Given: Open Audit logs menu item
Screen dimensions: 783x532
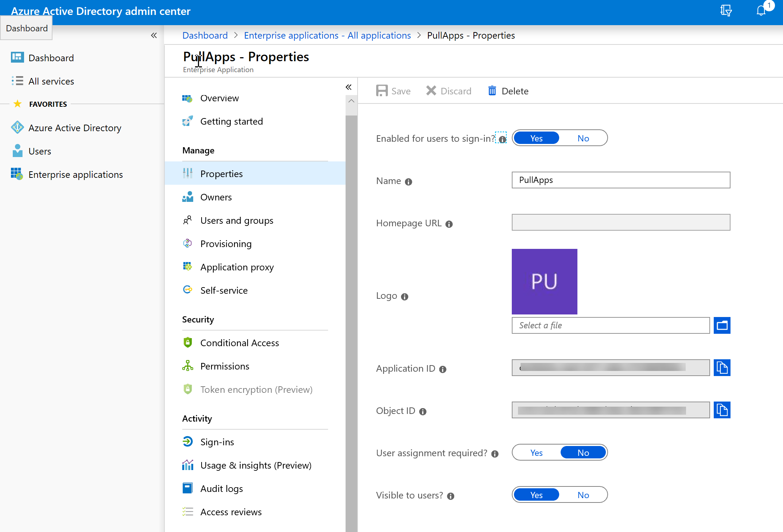Looking at the screenshot, I should coord(255,488).
